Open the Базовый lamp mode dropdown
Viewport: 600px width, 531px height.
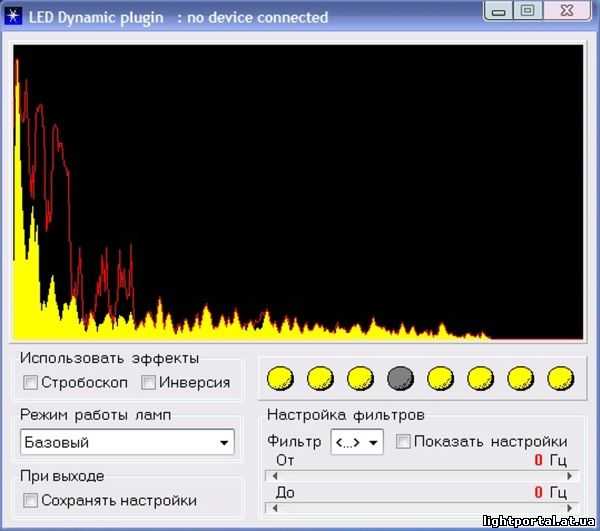pyautogui.click(x=127, y=442)
